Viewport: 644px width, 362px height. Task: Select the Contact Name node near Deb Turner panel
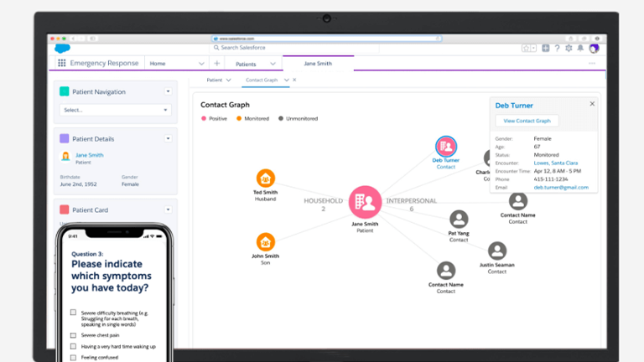[x=518, y=201]
